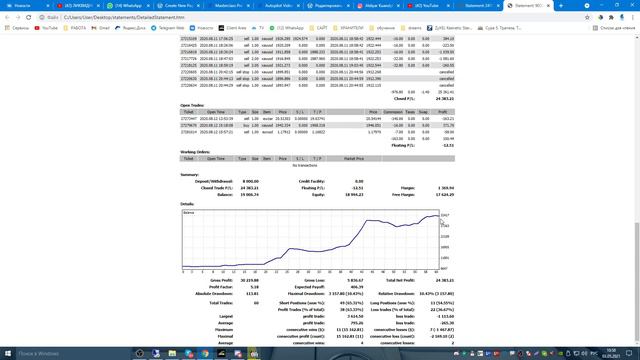640x360 pixels.
Task: Switch to the Autopilot Video tab
Action: [279, 6]
